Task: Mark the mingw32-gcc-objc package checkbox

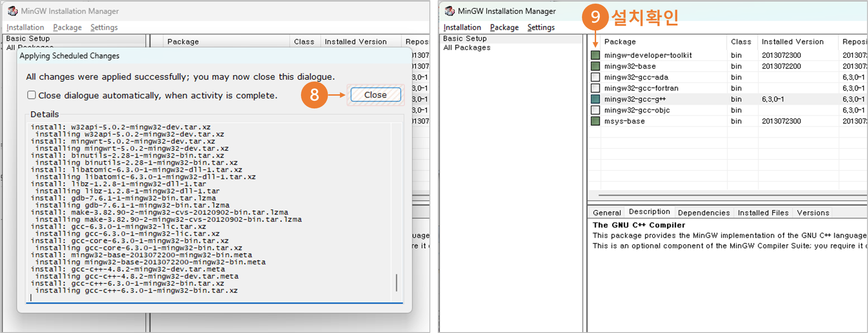Action: [x=595, y=110]
